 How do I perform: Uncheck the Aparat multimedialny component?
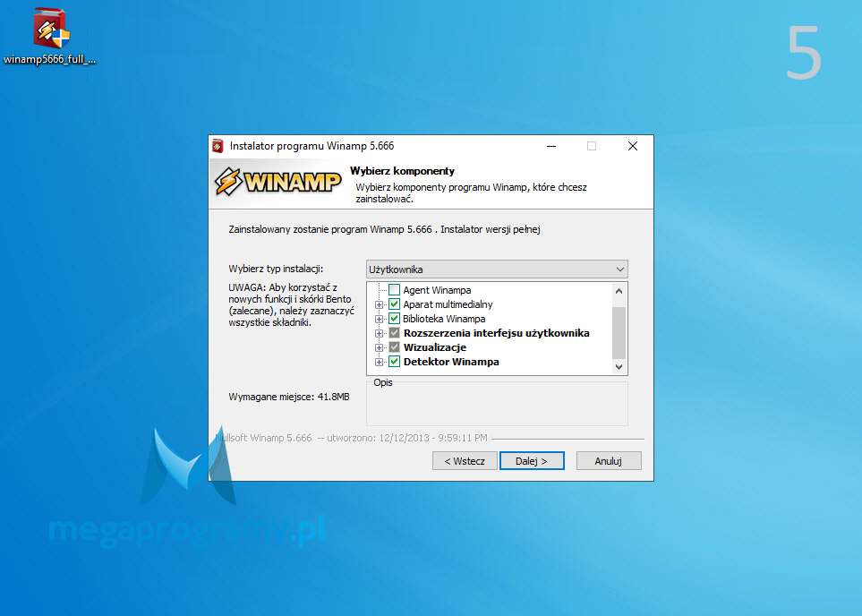tap(394, 304)
